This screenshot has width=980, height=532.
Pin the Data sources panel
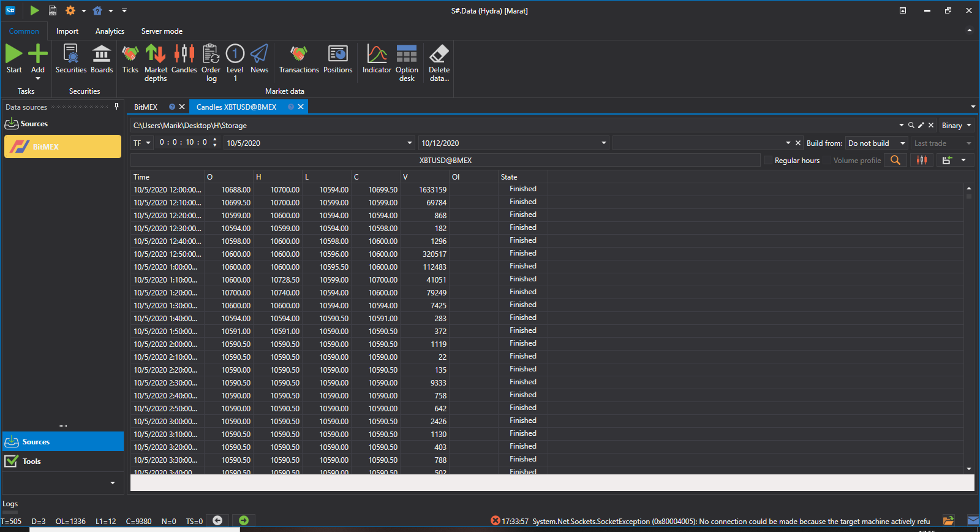tap(116, 107)
